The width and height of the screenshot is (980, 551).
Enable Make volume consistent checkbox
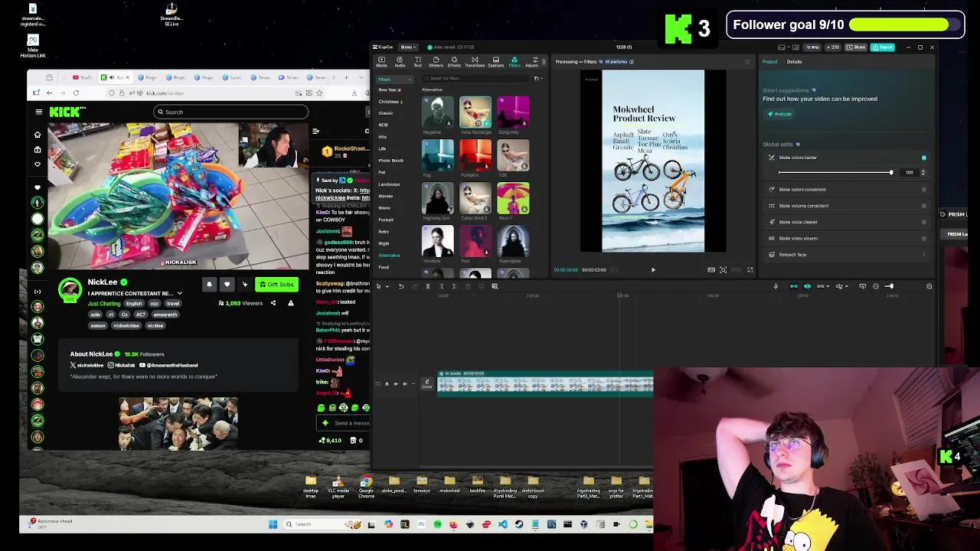pos(923,206)
